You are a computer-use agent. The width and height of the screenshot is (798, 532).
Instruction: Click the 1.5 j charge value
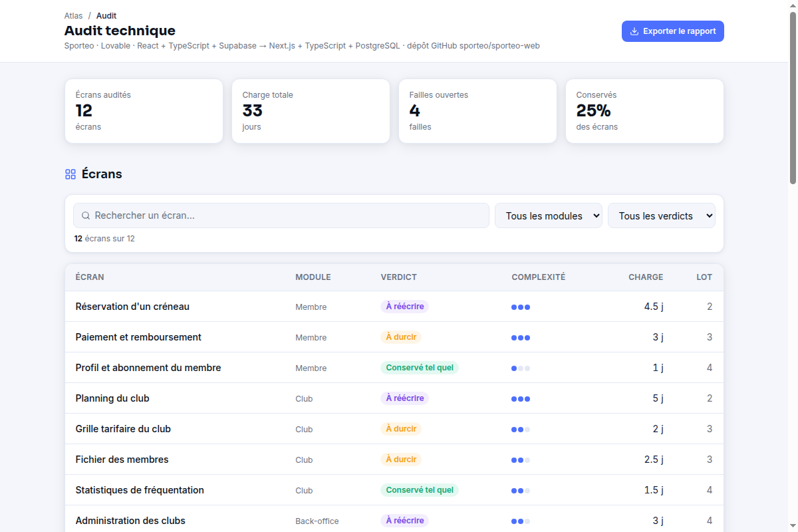tap(654, 490)
